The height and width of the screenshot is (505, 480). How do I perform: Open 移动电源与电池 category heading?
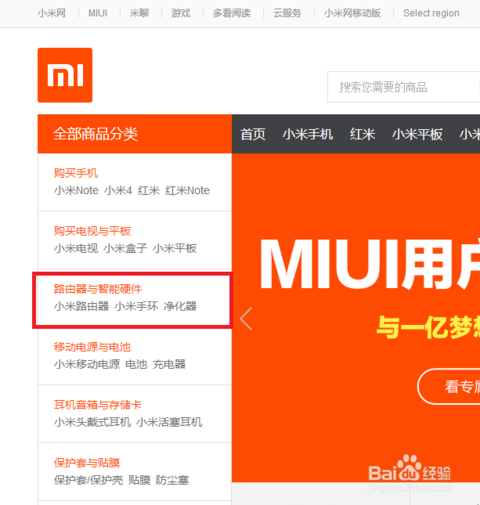tap(92, 347)
